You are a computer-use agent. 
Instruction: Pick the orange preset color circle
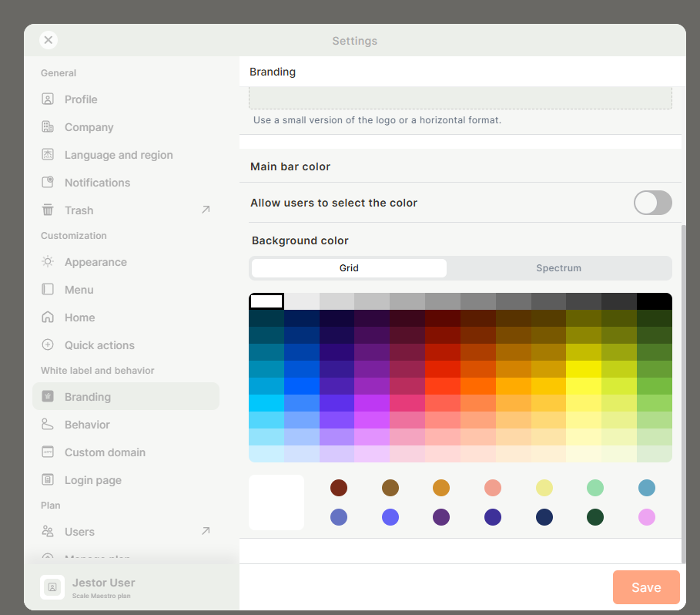click(441, 488)
